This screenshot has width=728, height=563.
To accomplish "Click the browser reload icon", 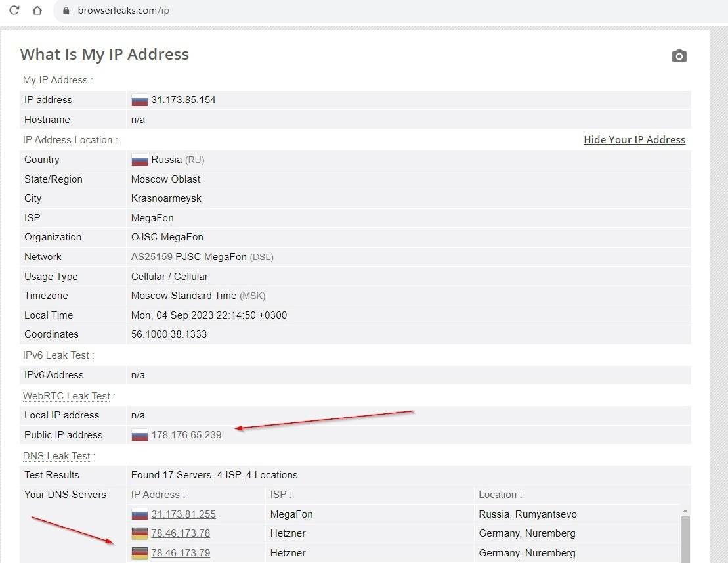I will point(14,11).
